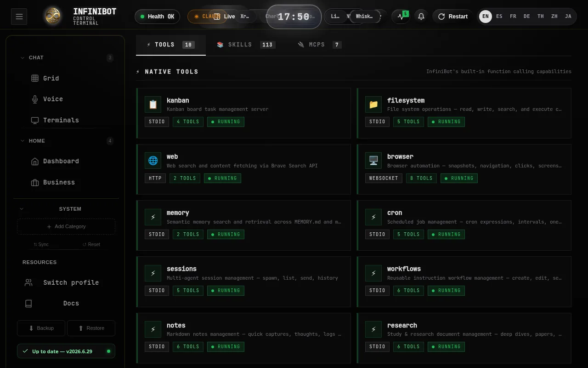Screen dimensions: 588x368
Task: Click the HTTP badge on web card
Action: (155, 178)
